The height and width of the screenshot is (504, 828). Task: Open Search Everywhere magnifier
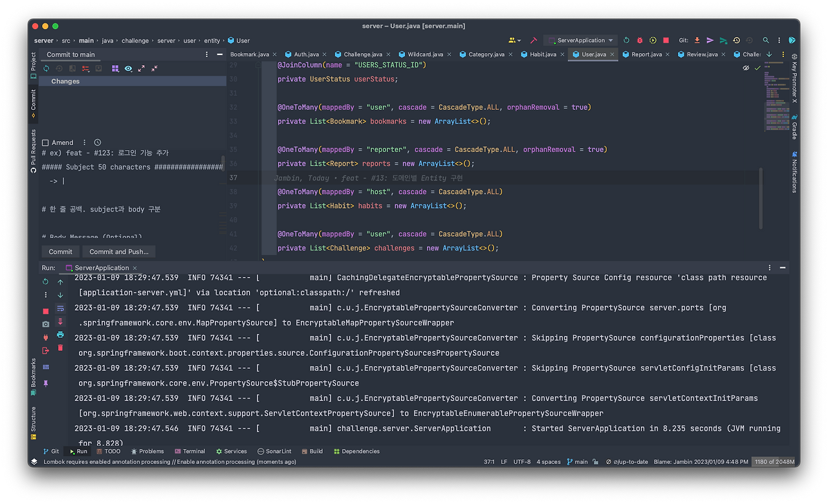(766, 40)
